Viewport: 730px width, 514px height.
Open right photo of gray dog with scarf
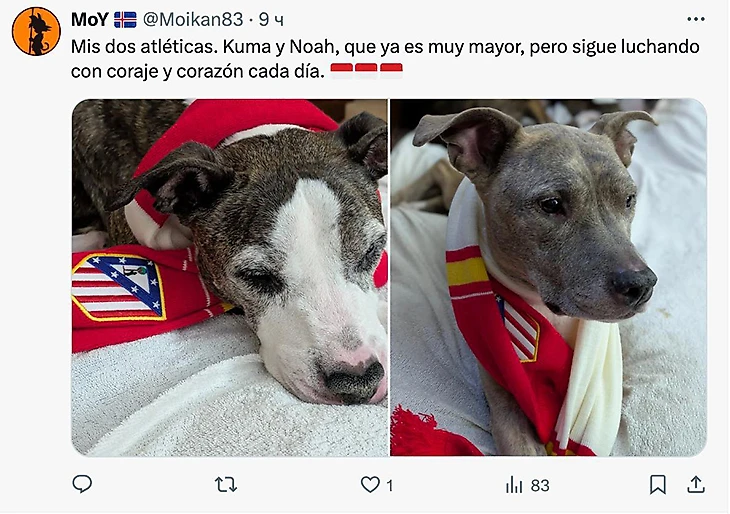[548, 277]
